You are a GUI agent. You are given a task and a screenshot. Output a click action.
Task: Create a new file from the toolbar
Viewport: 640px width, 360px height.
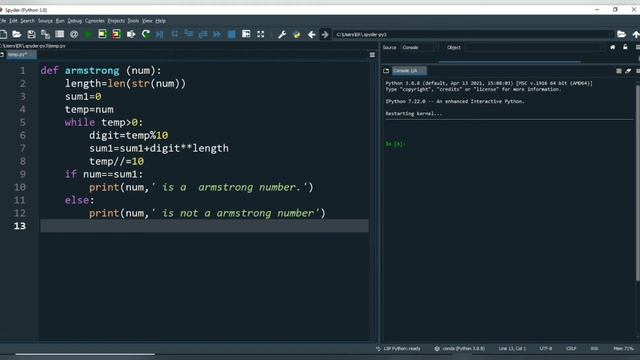3,34
